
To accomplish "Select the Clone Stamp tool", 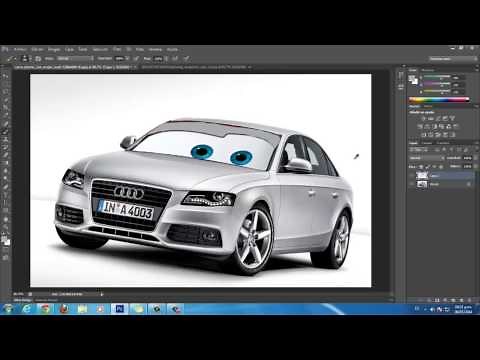I will click(x=6, y=139).
